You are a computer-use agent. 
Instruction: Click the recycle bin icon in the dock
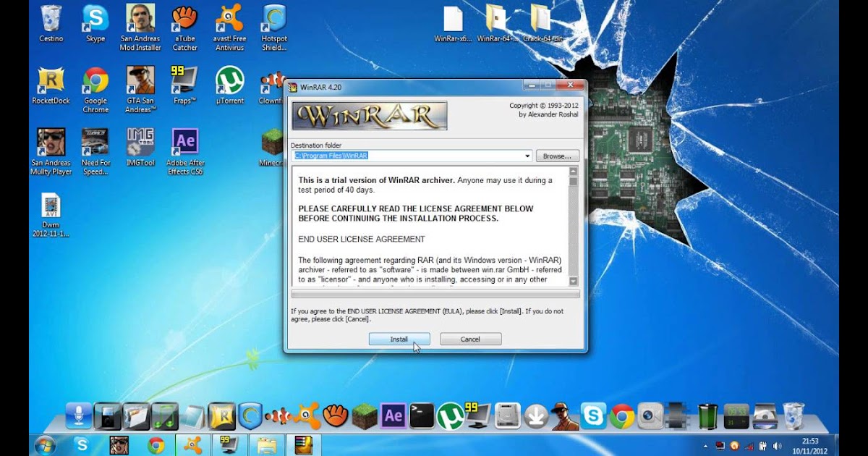tap(793, 416)
